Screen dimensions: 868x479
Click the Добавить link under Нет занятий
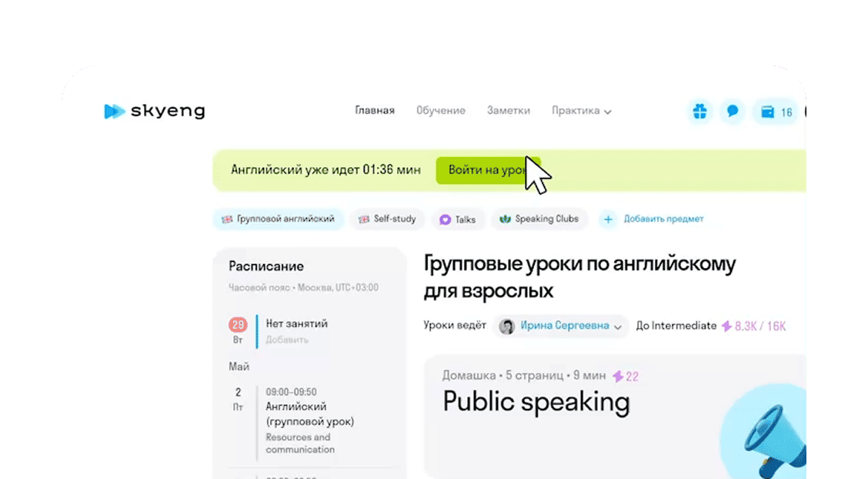tap(287, 340)
